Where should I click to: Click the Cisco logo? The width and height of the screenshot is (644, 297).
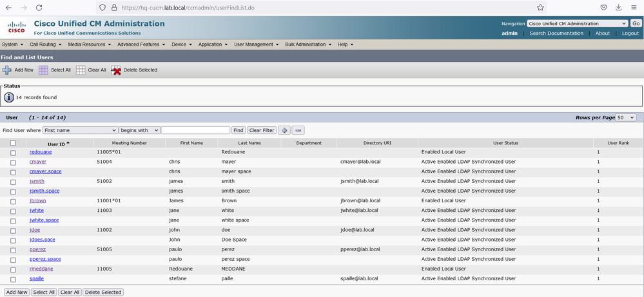click(x=16, y=28)
